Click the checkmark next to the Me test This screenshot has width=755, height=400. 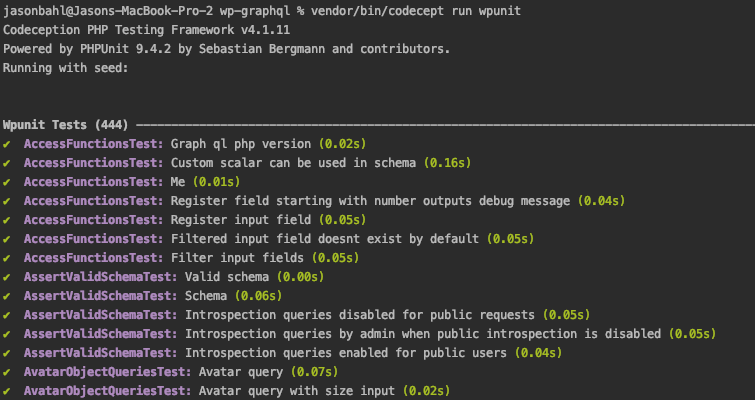(x=6, y=182)
